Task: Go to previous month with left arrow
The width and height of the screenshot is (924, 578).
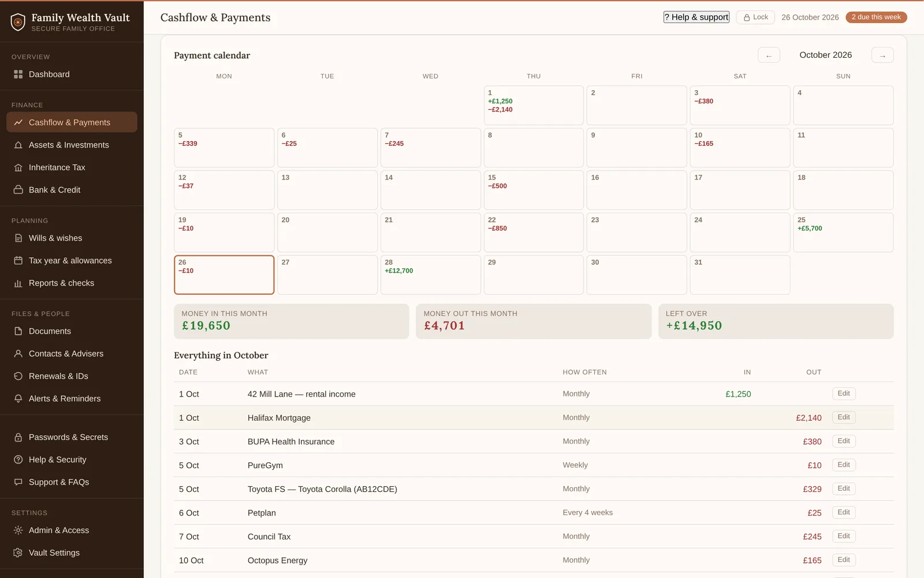Action: pos(769,55)
